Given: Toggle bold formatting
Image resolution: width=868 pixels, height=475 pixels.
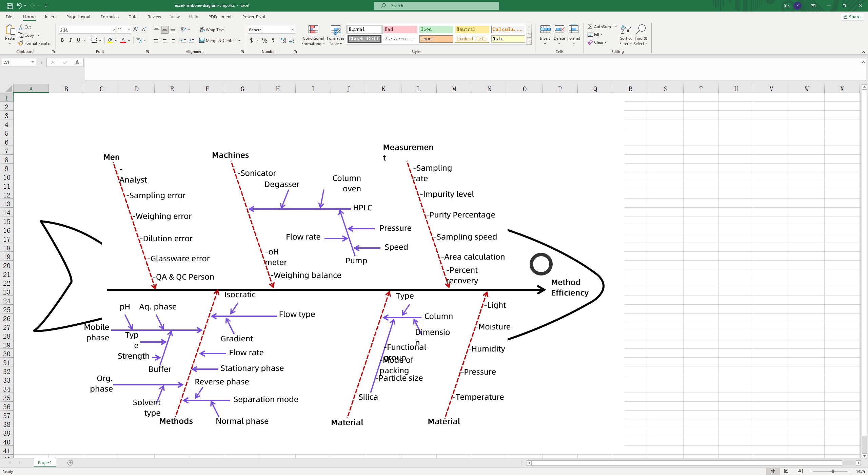Looking at the screenshot, I should (x=62, y=40).
